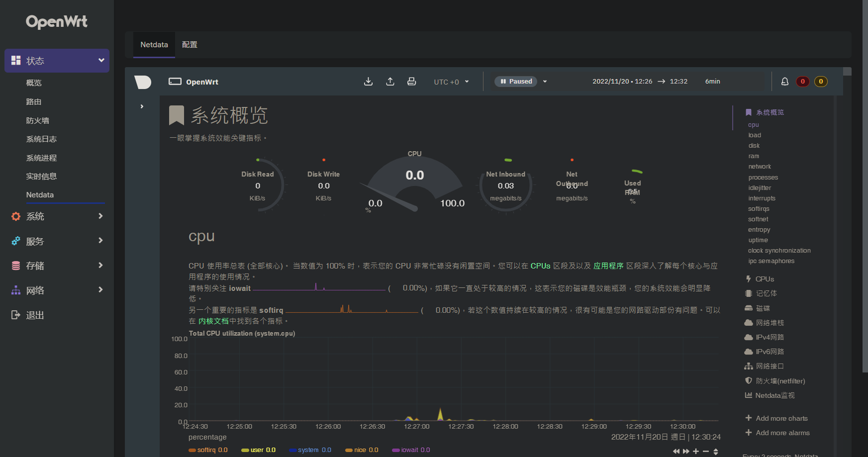This screenshot has width=868, height=457.
Task: Open 路由 in the sidebar
Action: 34,101
